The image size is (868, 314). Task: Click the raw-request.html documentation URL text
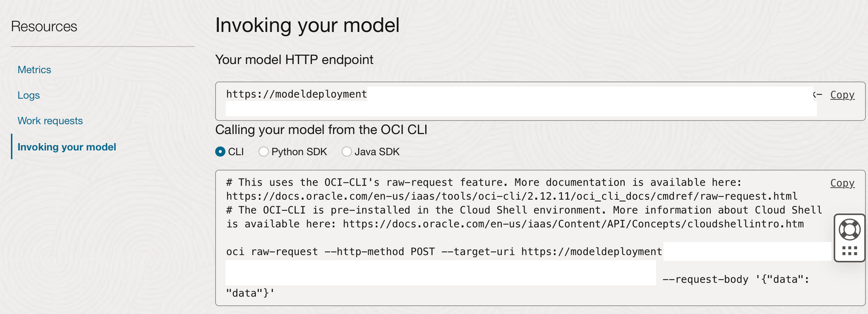tap(512, 196)
